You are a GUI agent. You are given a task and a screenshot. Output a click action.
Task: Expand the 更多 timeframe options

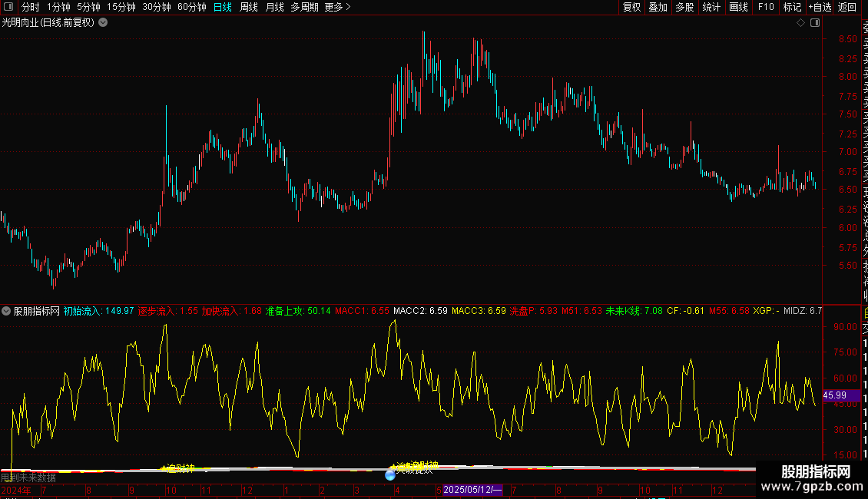338,7
